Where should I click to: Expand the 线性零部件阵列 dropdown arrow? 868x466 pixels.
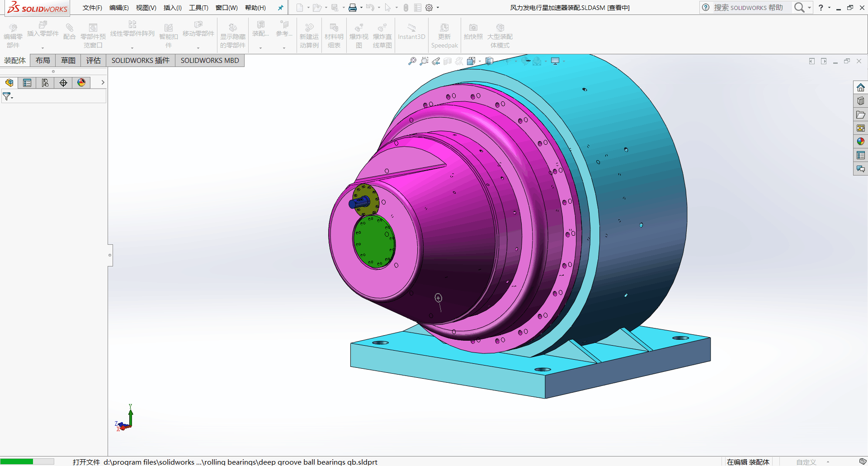(x=132, y=48)
